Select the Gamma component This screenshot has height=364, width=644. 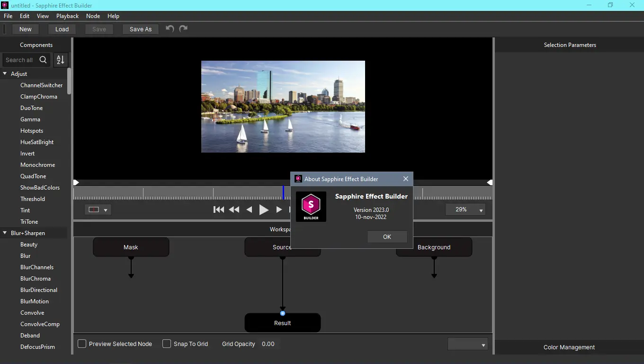pyautogui.click(x=30, y=119)
